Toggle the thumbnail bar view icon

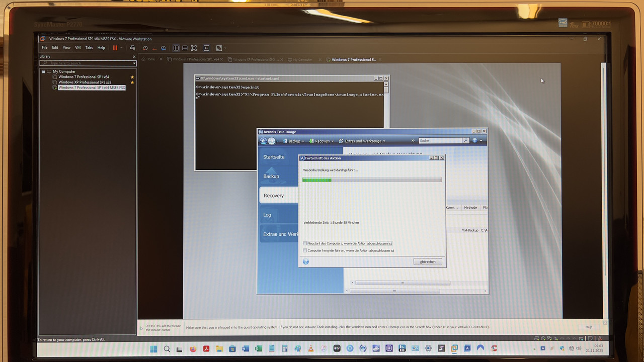coord(185,48)
